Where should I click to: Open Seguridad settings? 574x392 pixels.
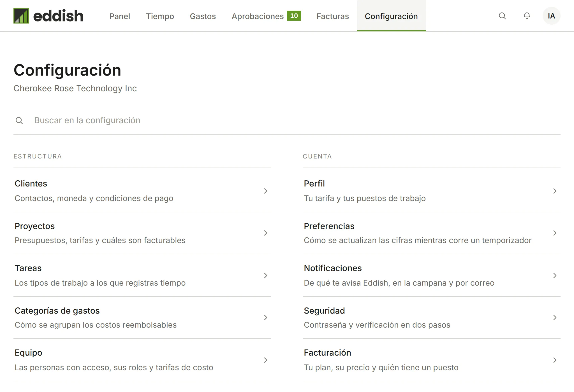tap(432, 318)
